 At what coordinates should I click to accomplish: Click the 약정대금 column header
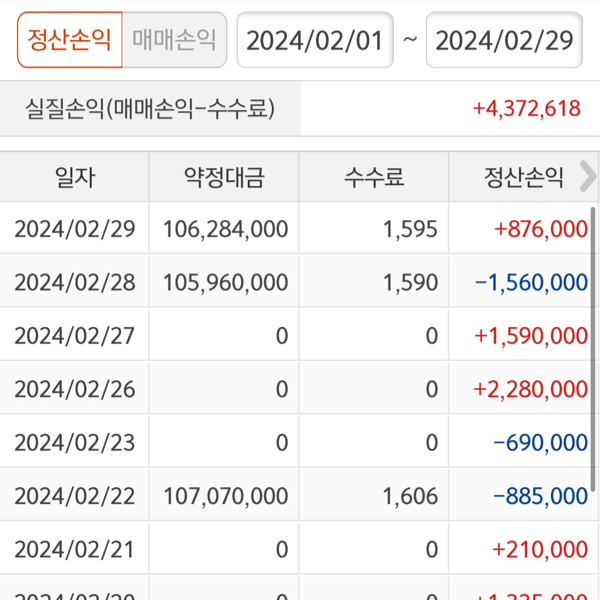click(224, 178)
